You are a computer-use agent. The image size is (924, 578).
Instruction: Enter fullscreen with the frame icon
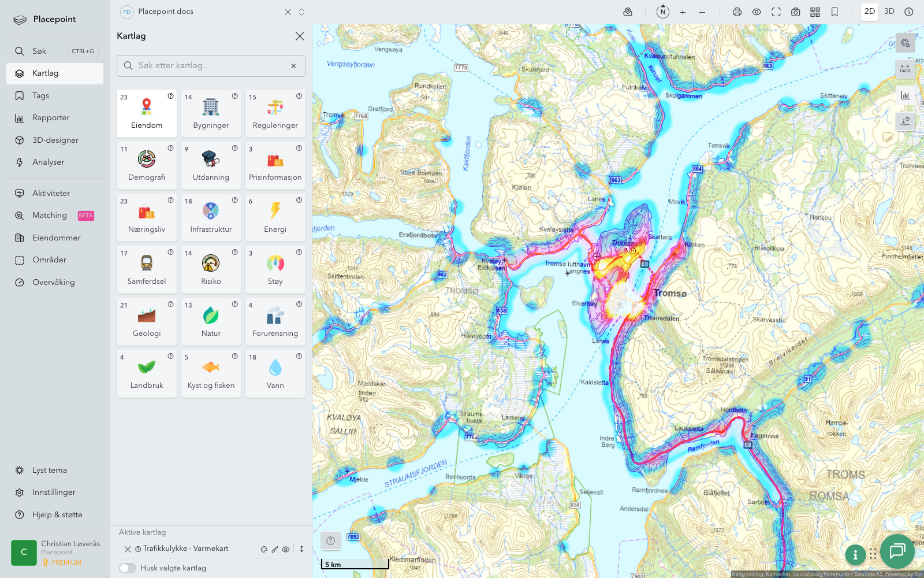point(776,12)
